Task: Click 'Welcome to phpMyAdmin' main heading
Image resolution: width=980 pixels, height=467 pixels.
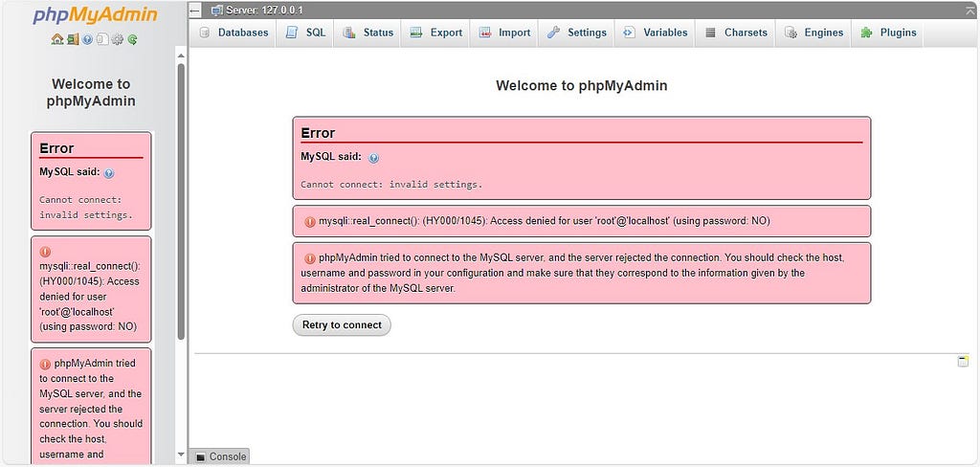Action: 581,85
